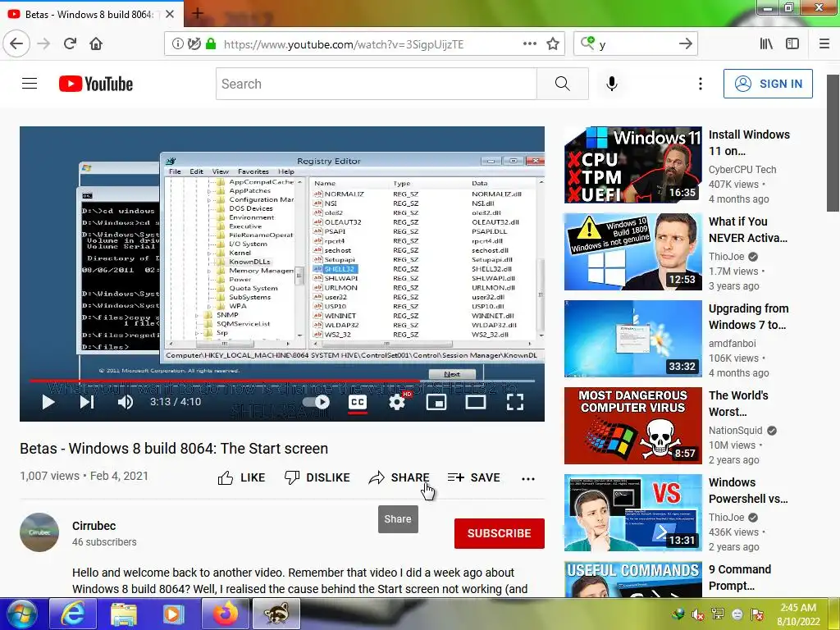The image size is (840, 630).
Task: Go to the YouTube home logo
Action: 96,84
